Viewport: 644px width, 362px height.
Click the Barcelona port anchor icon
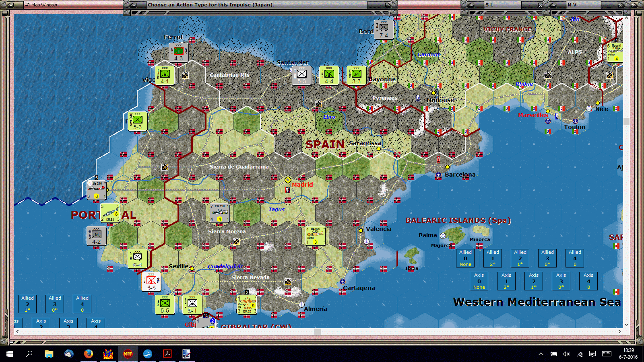tap(438, 175)
